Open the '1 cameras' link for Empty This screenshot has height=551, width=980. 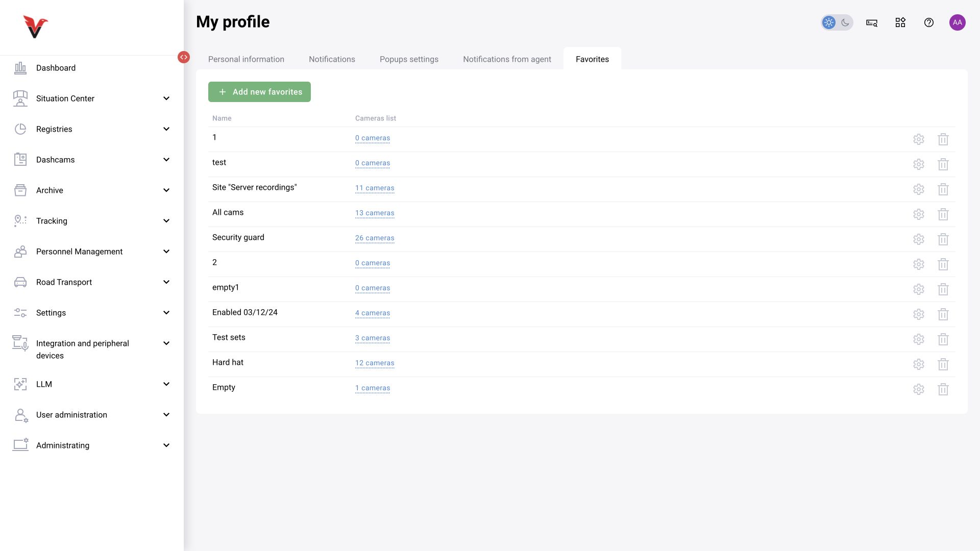pos(373,388)
